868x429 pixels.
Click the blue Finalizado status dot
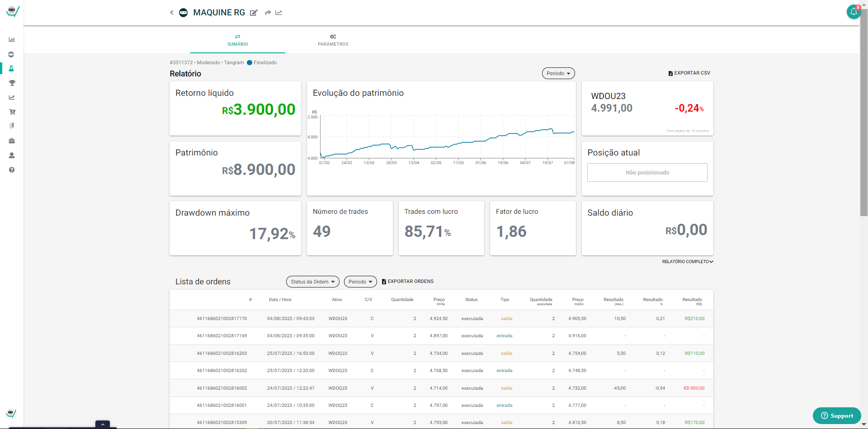click(249, 63)
